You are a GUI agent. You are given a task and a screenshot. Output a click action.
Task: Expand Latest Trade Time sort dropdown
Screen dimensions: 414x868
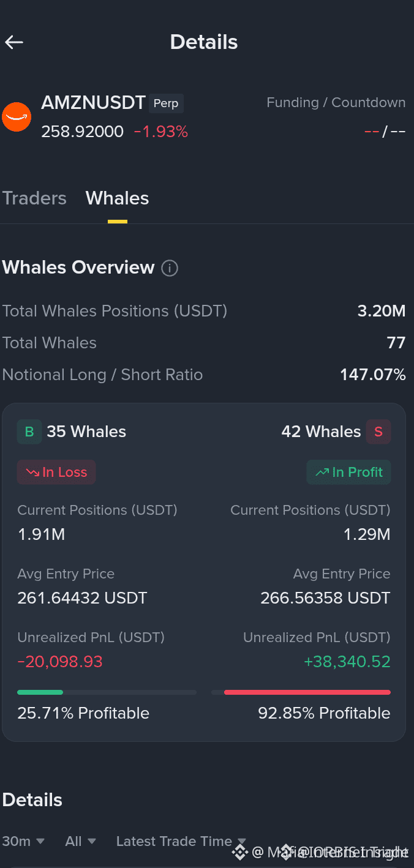(181, 841)
